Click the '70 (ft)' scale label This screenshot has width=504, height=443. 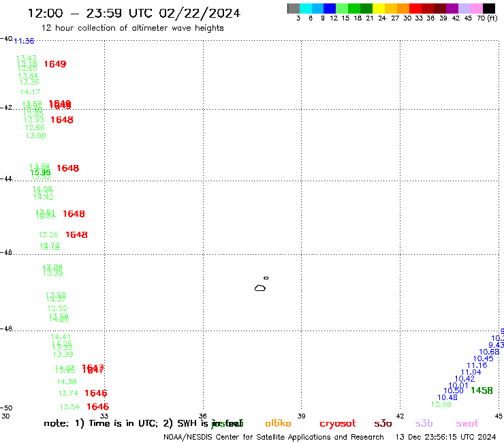coord(487,18)
